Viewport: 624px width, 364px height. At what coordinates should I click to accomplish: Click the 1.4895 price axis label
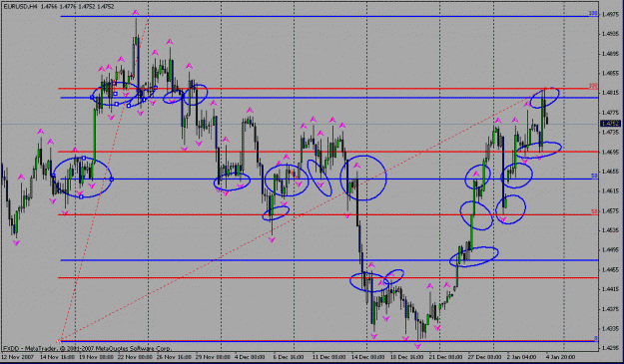(610, 54)
